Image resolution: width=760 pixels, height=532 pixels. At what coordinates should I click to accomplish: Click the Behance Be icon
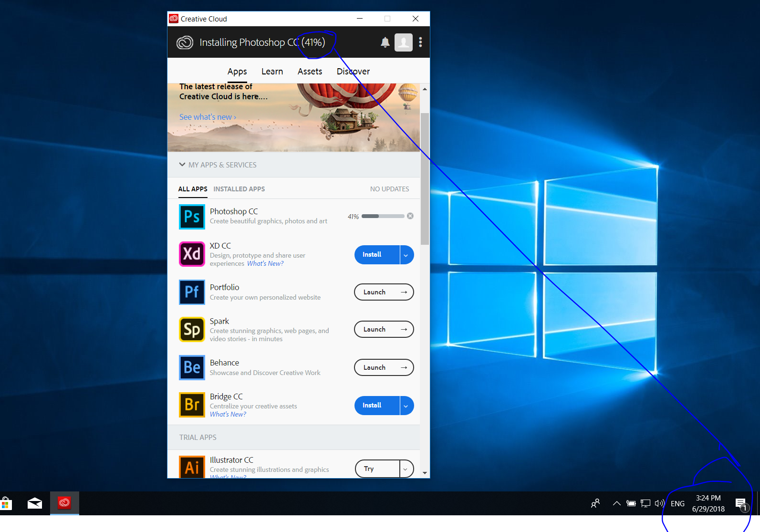192,367
